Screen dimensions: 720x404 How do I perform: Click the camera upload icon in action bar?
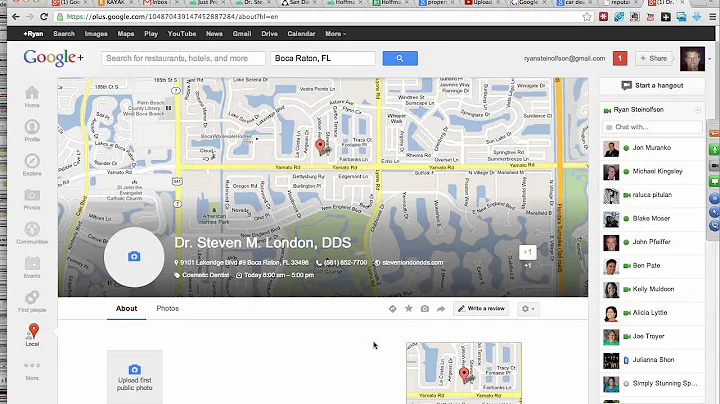[x=425, y=309]
